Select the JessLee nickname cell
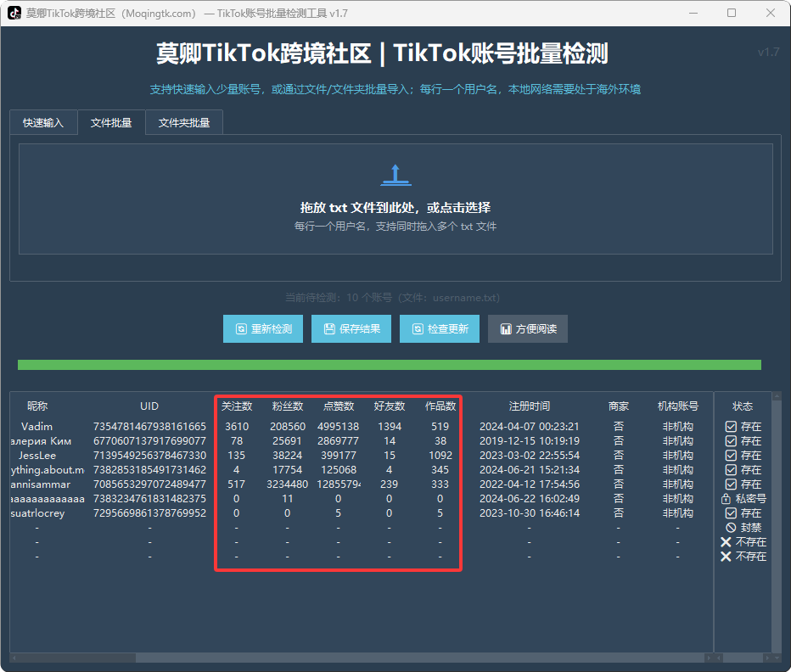Viewport: 791px width, 672px height. point(37,455)
